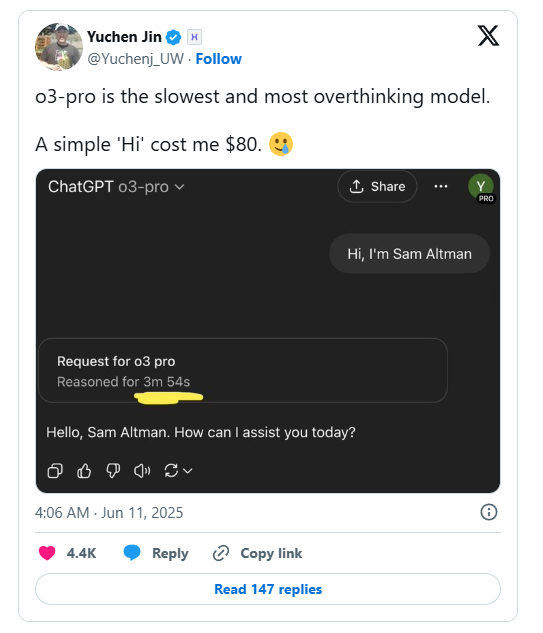Click the tweet info circle icon
Viewport: 543px width, 633px height.
coord(488,512)
